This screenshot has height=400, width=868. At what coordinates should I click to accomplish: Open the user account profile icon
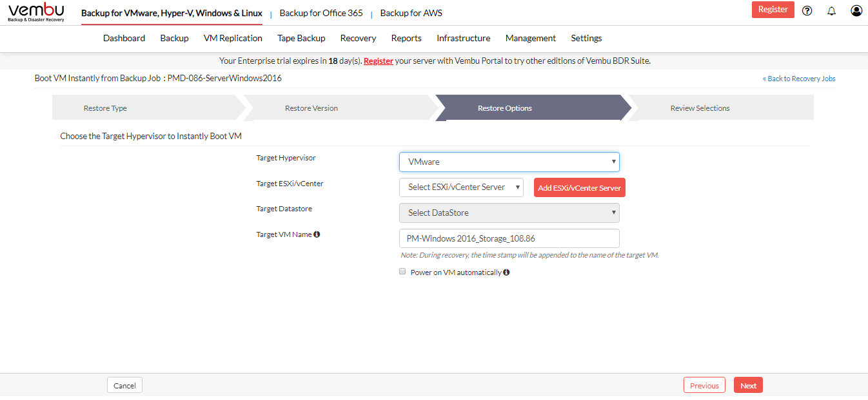tap(856, 10)
